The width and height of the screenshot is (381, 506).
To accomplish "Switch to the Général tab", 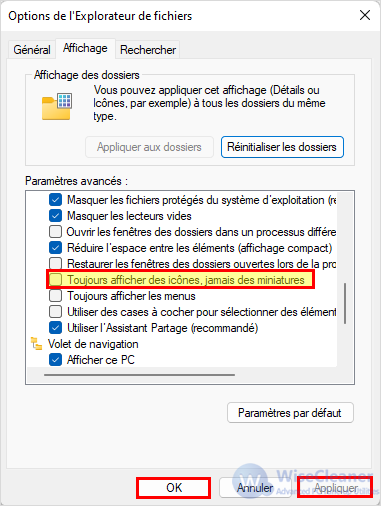I will pos(32,50).
